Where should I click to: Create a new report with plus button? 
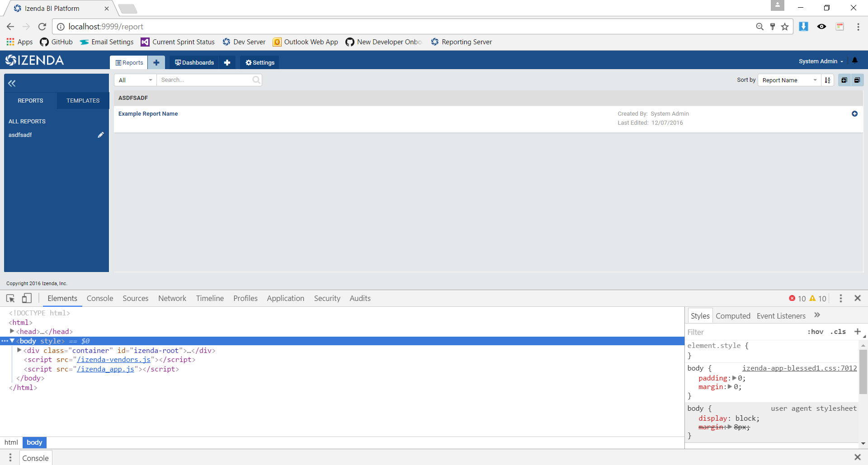click(x=156, y=62)
